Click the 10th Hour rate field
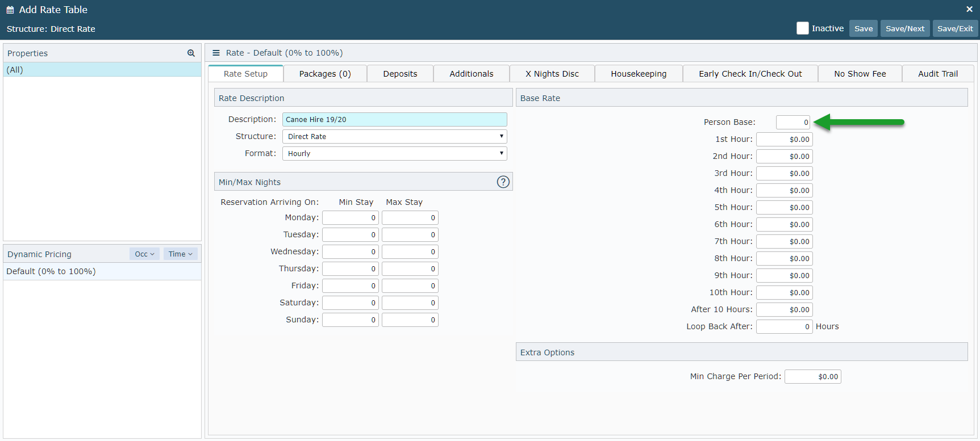980x441 pixels. click(x=785, y=292)
